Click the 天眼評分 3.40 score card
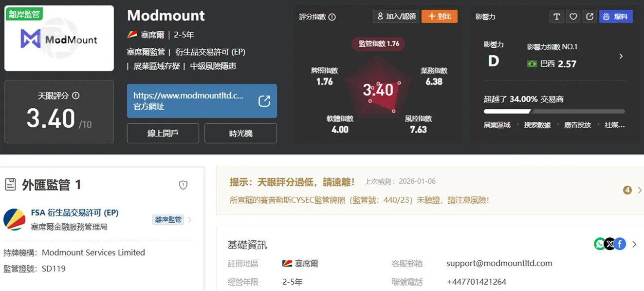The width and height of the screenshot is (644, 291). pos(59,112)
